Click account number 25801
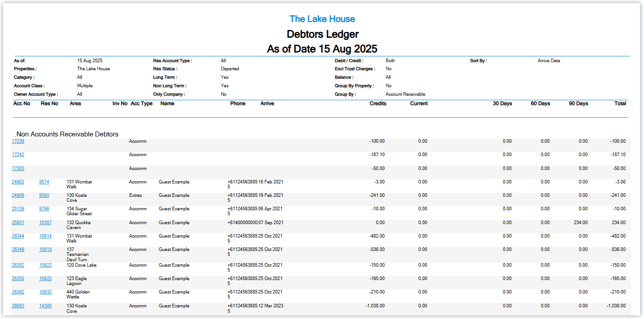Viewport: 644px width, 319px height. (x=18, y=223)
